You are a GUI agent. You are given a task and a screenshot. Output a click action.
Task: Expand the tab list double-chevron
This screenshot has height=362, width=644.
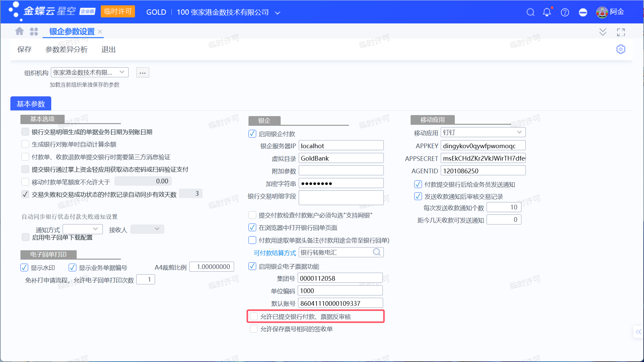[603, 32]
